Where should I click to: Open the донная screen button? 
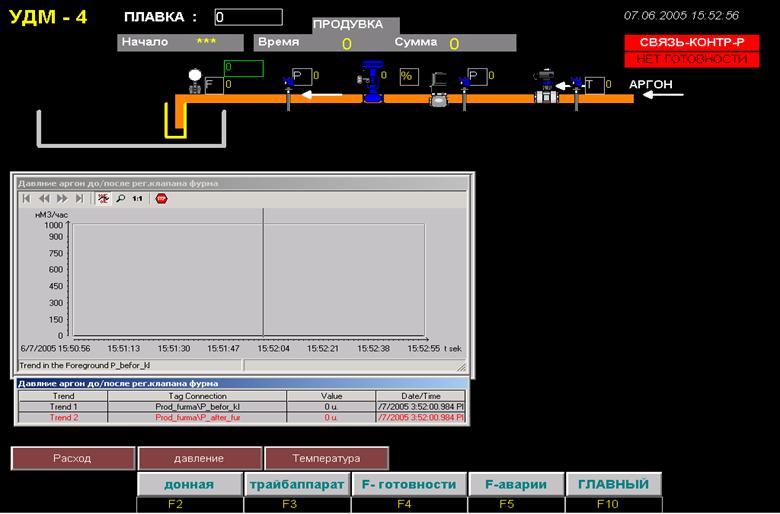click(x=190, y=484)
